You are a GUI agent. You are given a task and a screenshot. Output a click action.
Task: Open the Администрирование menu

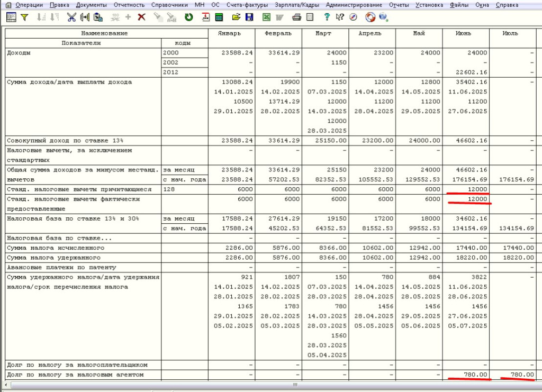coord(354,5)
